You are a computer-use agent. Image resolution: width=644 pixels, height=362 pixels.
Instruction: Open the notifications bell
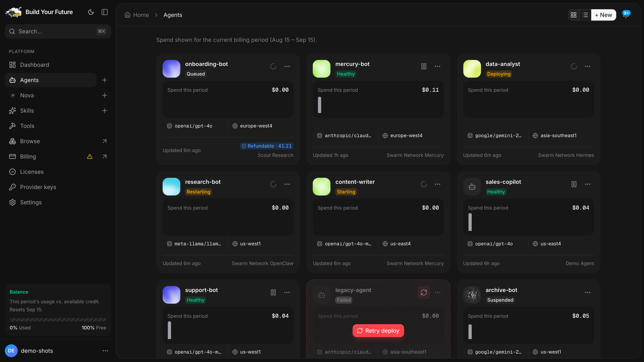tap(626, 15)
